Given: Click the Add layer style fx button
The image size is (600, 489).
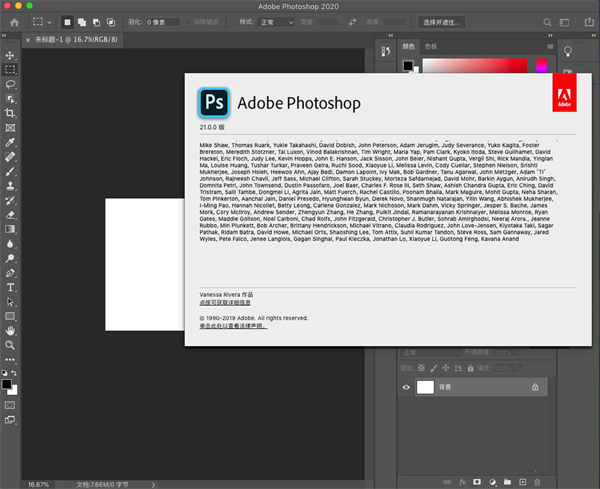Looking at the screenshot, I should click(462, 482).
